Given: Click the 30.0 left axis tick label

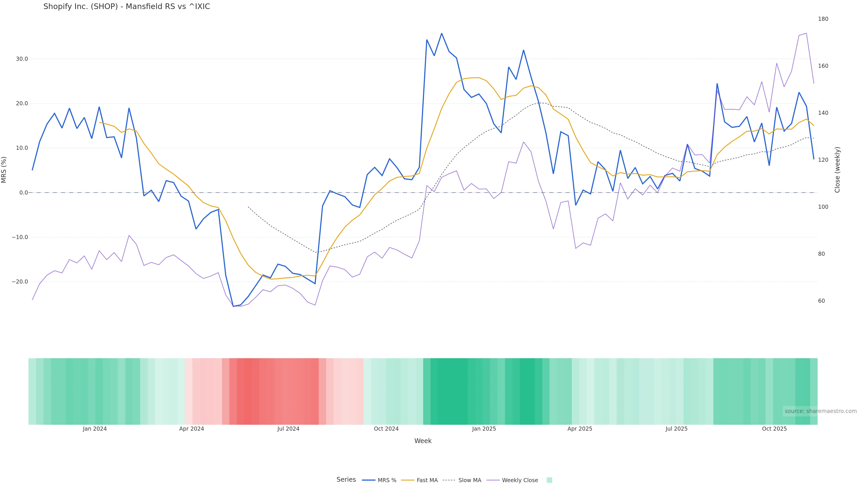Looking at the screenshot, I should [x=22, y=59].
